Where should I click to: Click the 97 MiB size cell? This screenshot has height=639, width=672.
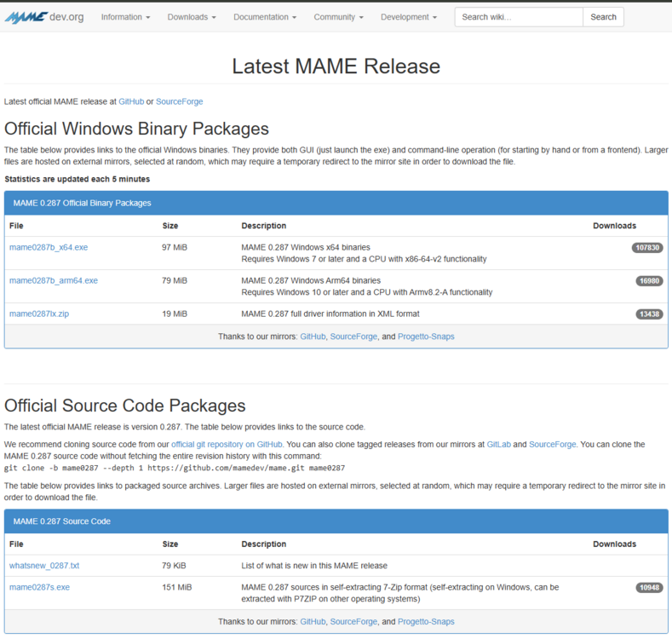[175, 247]
